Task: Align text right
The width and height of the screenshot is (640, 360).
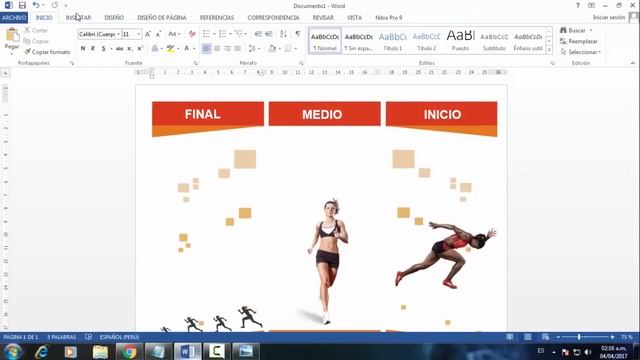Action: click(x=227, y=49)
